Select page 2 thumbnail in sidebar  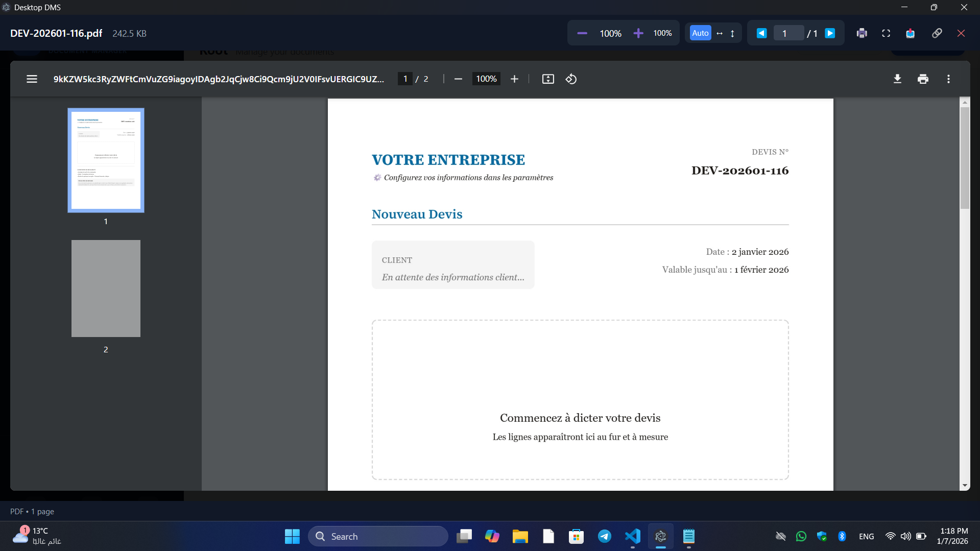click(x=106, y=289)
